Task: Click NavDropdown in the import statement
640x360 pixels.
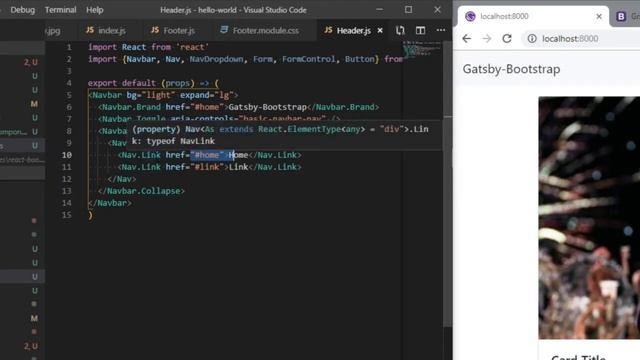Action: click(216, 59)
